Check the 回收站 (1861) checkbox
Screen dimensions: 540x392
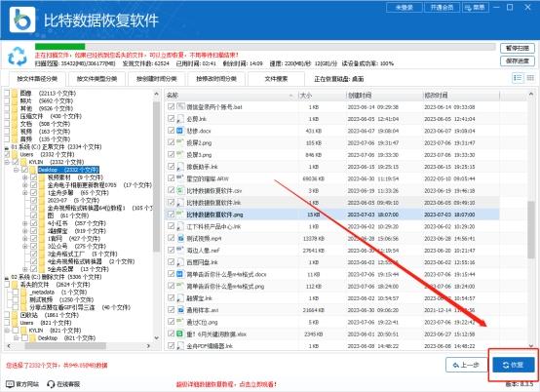[7, 315]
